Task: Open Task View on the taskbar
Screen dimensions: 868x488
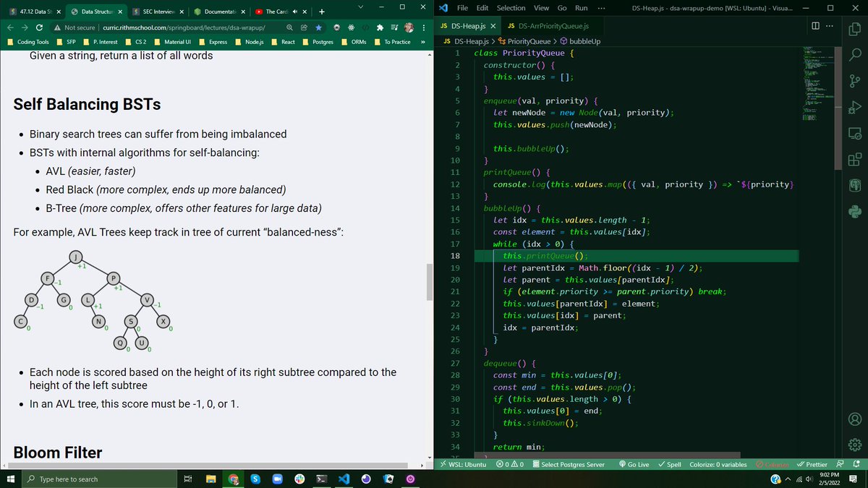Action: [187, 479]
